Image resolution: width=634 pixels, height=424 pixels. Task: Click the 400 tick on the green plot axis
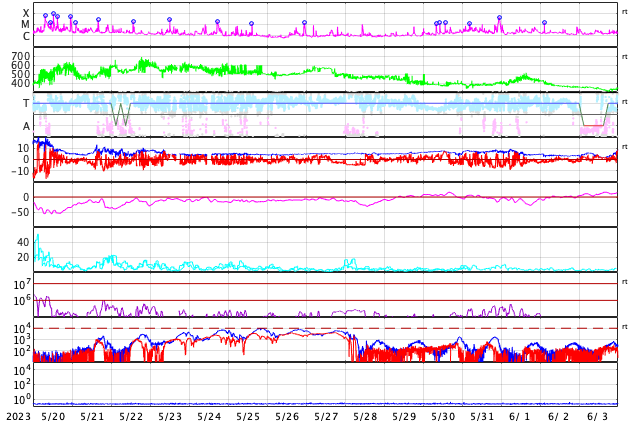(x=21, y=83)
